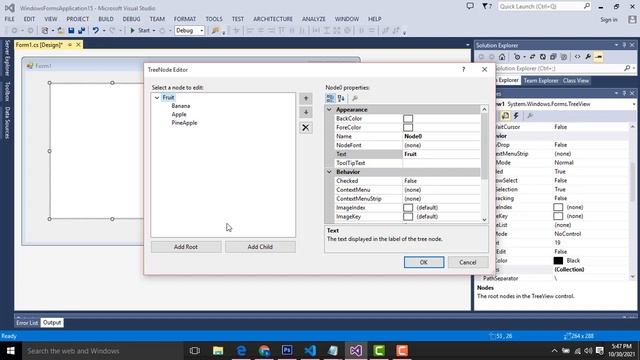The width and height of the screenshot is (640, 360).
Task: Open dropdown arrow next to Start
Action: point(154,31)
